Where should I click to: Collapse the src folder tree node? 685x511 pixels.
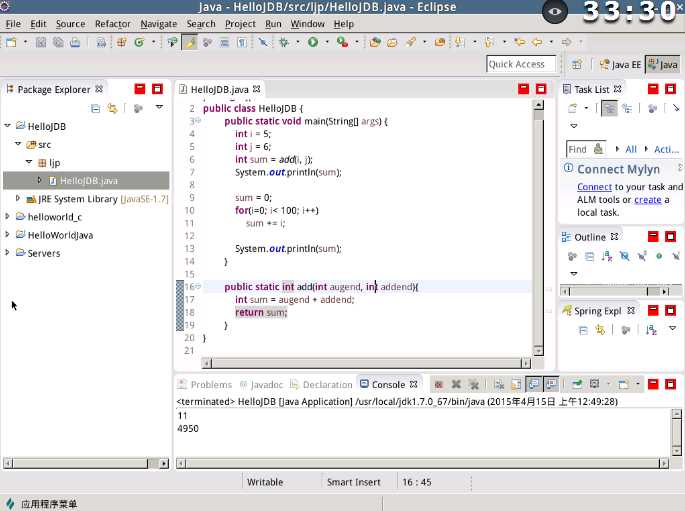pyautogui.click(x=18, y=144)
